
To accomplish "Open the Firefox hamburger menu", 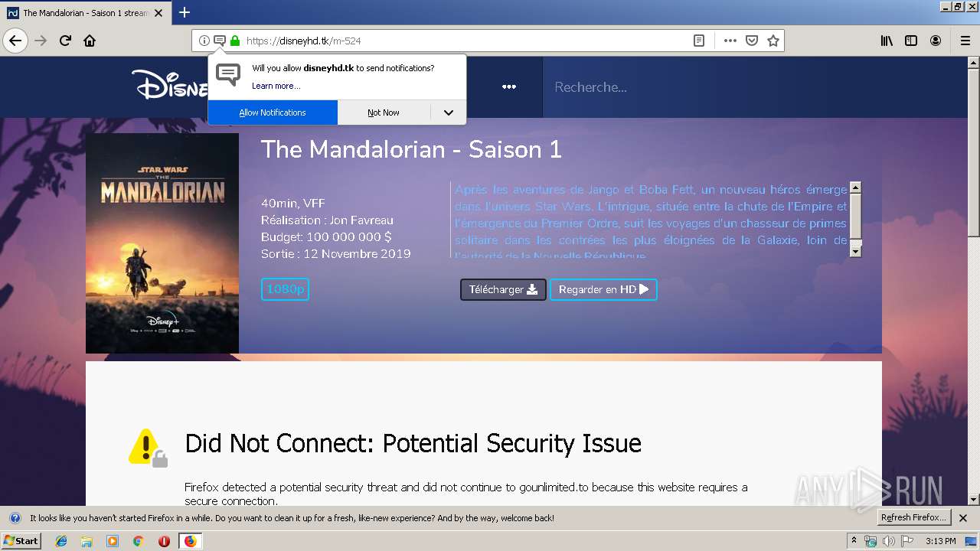I will (x=965, y=41).
